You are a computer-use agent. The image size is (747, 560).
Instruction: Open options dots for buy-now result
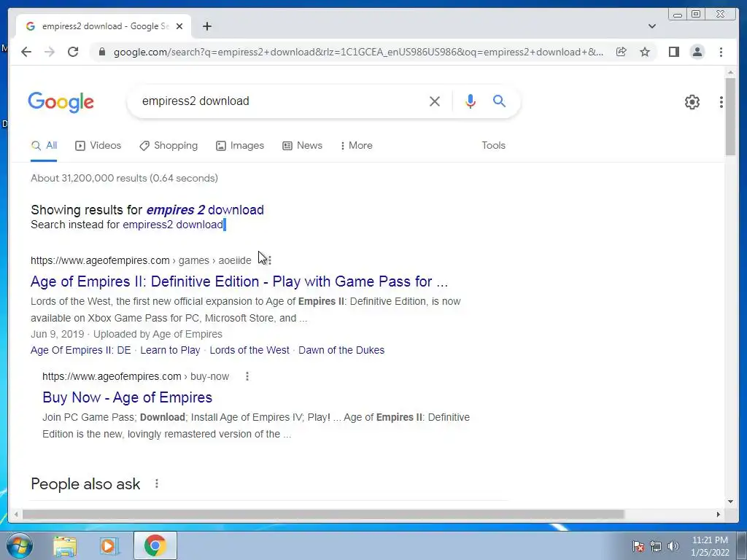[x=247, y=377]
